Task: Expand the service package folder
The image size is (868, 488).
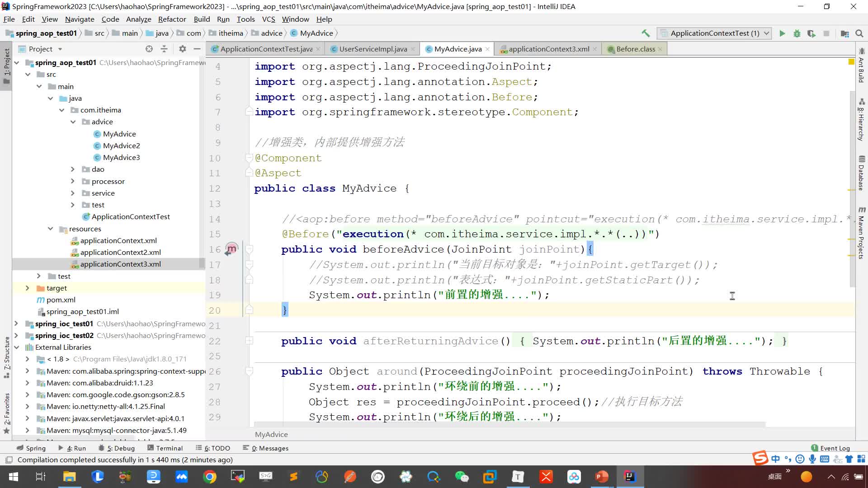Action: point(73,193)
